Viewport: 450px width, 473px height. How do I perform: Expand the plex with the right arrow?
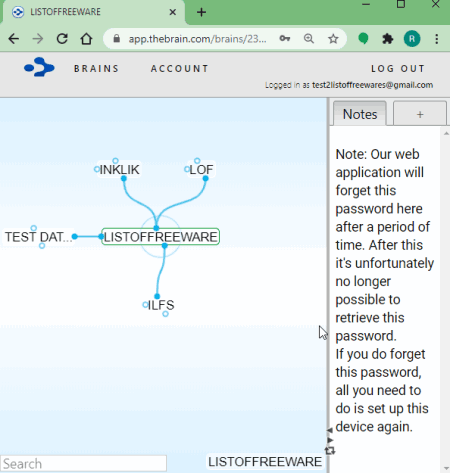[330, 440]
